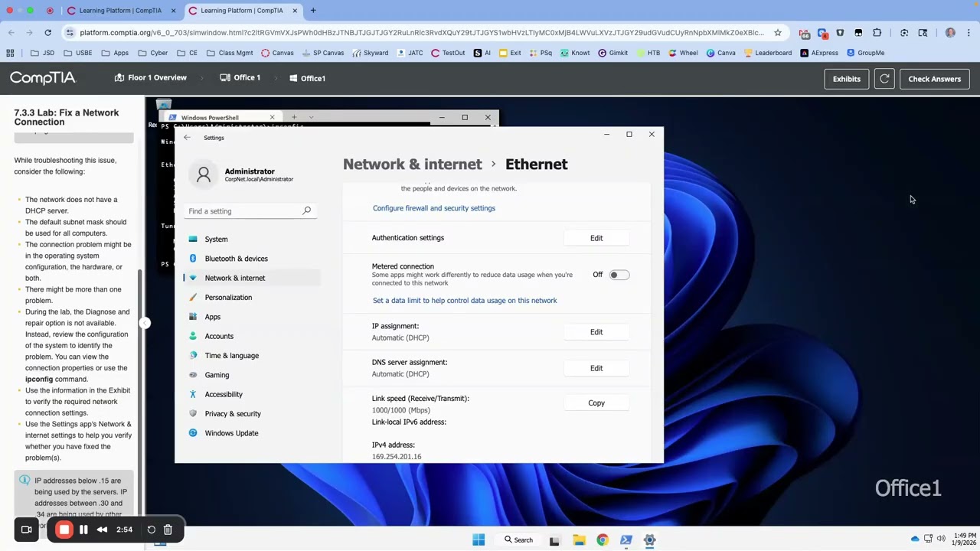Open a new browser tab

click(x=313, y=11)
